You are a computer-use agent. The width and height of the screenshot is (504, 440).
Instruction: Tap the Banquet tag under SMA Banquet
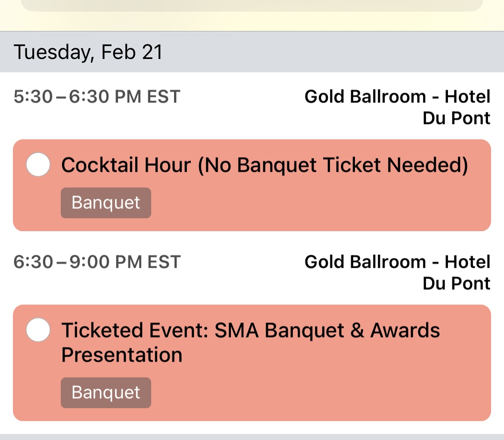click(106, 393)
